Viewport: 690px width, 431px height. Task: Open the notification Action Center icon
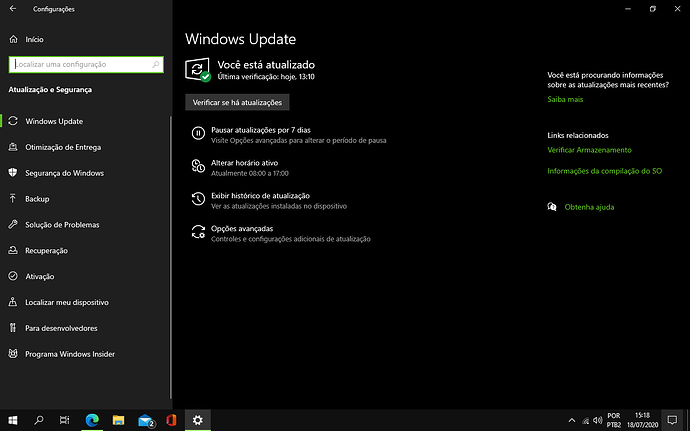click(x=672, y=420)
